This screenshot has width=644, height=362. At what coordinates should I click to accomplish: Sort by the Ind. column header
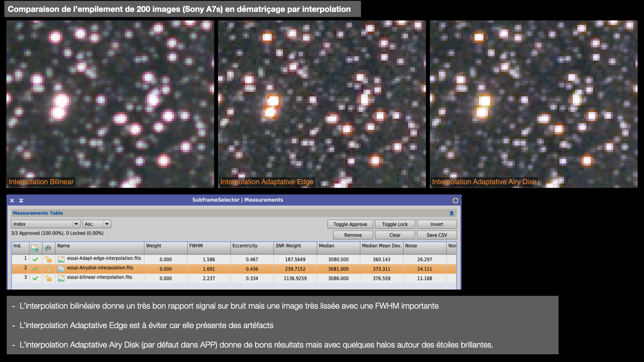[20, 248]
